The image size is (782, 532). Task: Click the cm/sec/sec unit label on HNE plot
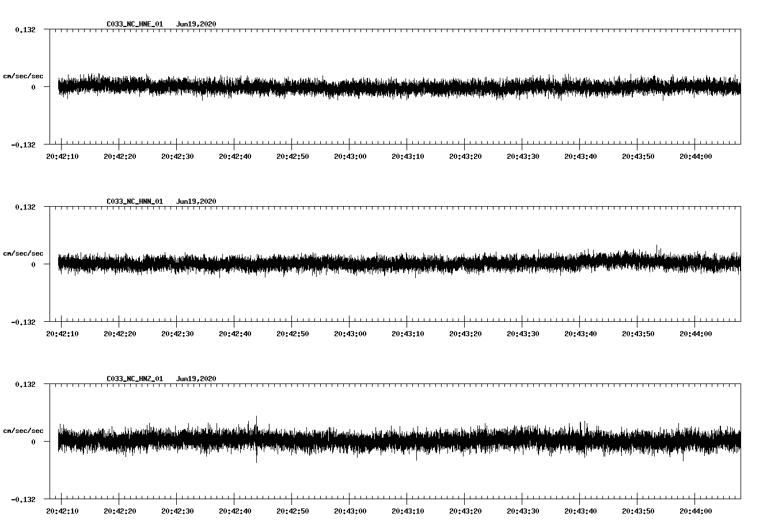pos(23,76)
